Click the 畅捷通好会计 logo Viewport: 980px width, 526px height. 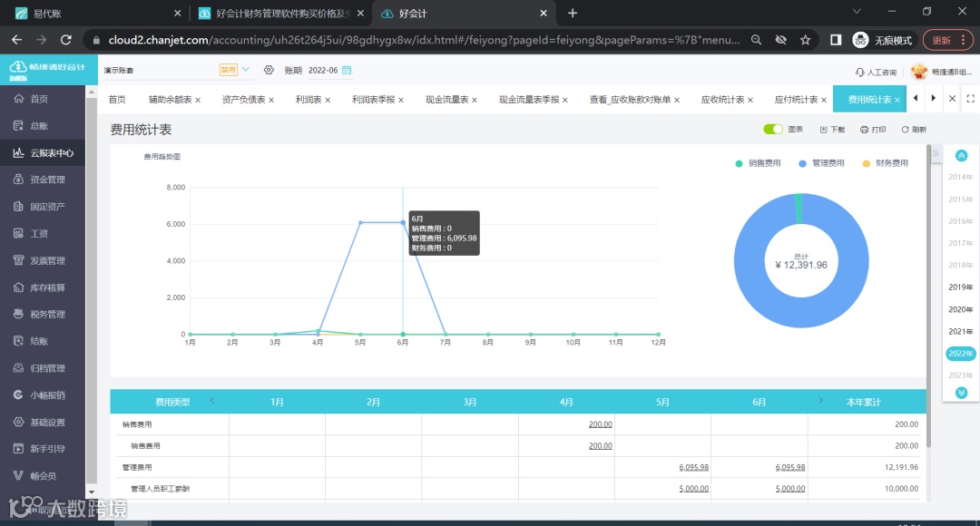[49, 69]
